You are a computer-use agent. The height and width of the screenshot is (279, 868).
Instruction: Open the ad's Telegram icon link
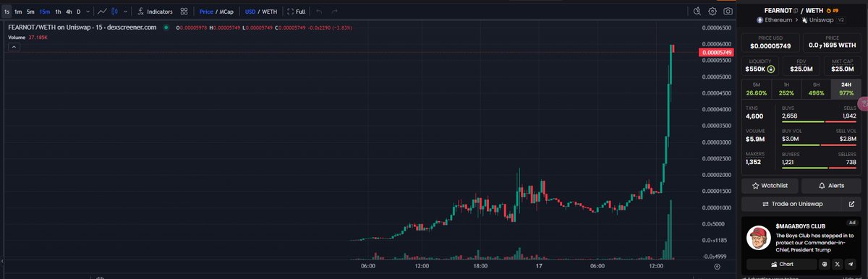click(849, 265)
